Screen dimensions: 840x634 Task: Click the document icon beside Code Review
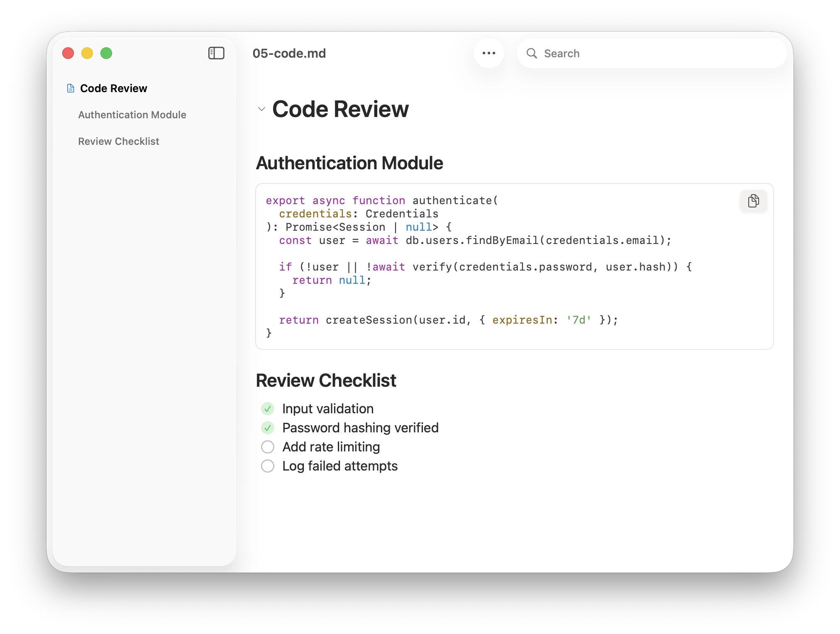(71, 88)
